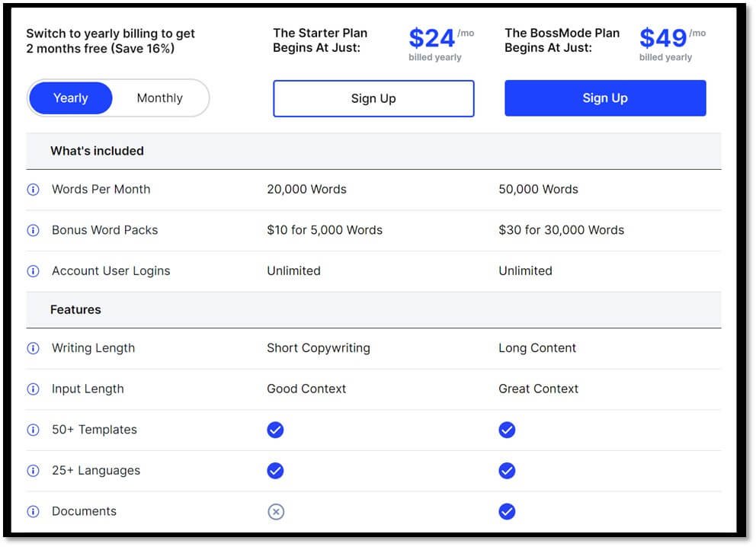Select the '20,000 Words' cell
The image size is (756, 547).
(x=306, y=190)
